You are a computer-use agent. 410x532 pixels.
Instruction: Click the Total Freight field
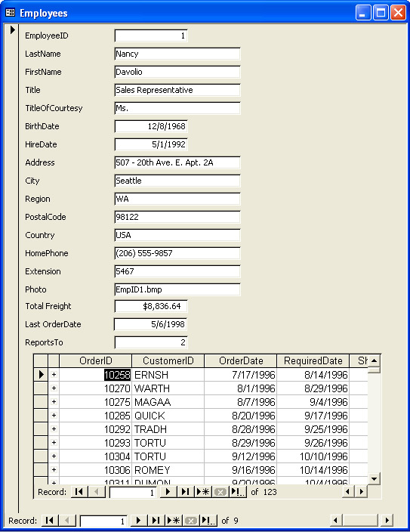(151, 306)
